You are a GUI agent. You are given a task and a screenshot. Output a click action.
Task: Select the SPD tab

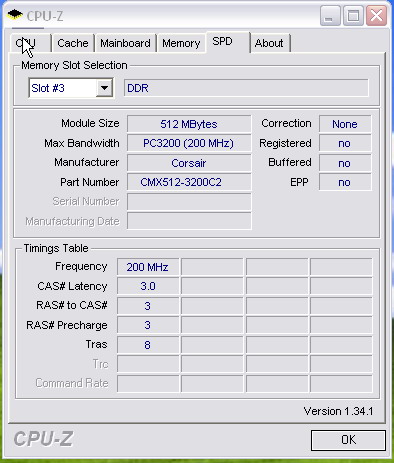click(x=227, y=42)
